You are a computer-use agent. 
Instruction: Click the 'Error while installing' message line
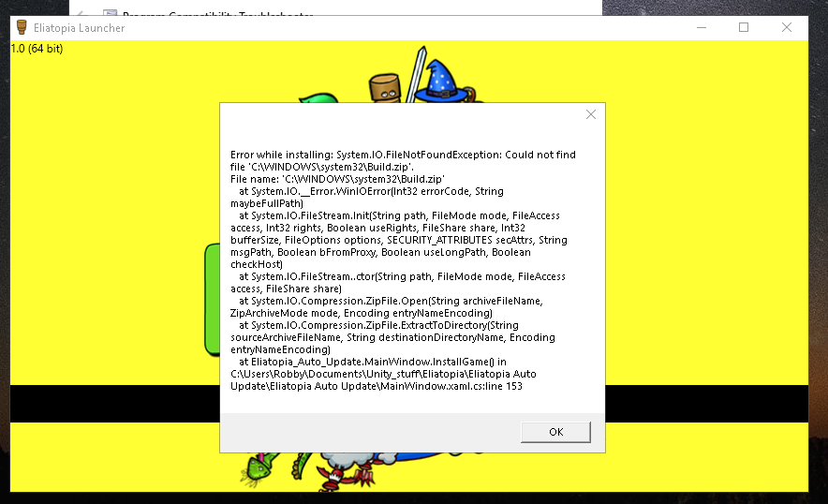403,155
